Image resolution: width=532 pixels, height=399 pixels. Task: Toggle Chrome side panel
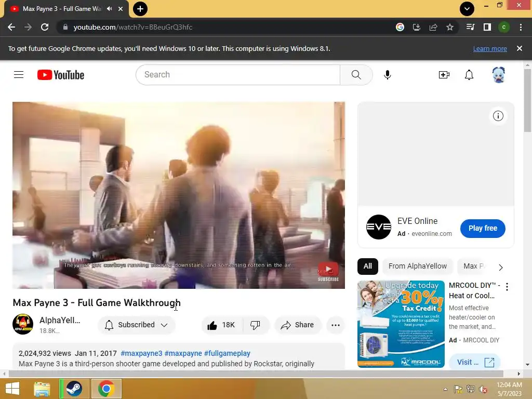coord(487,27)
